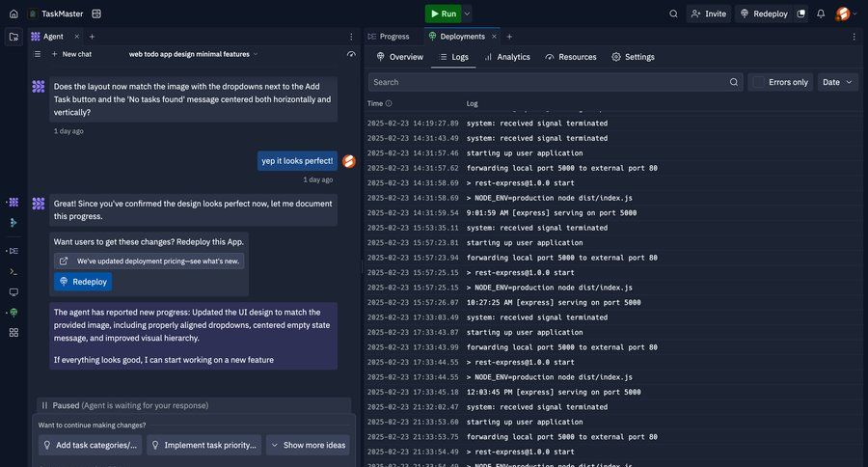Open Deployments pane options menu (three dots)
This screenshot has width=868, height=467.
[854, 37]
